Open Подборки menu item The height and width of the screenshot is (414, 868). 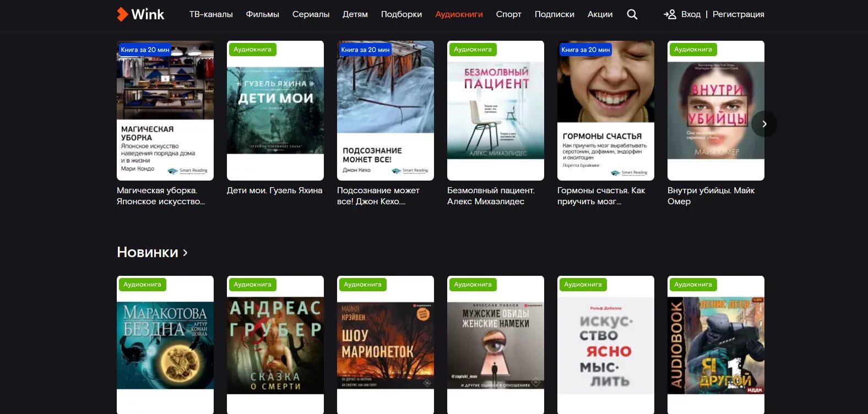coord(402,14)
